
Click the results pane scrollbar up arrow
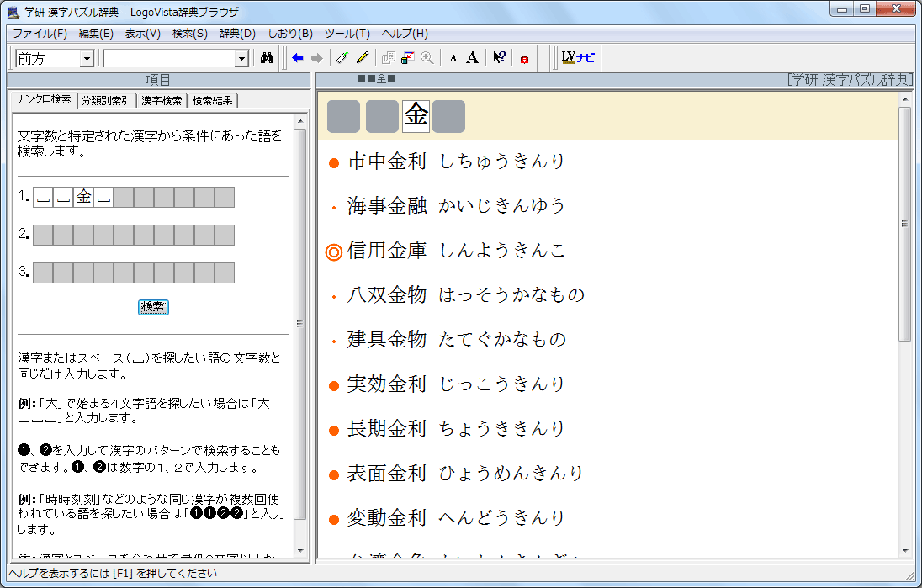point(904,100)
